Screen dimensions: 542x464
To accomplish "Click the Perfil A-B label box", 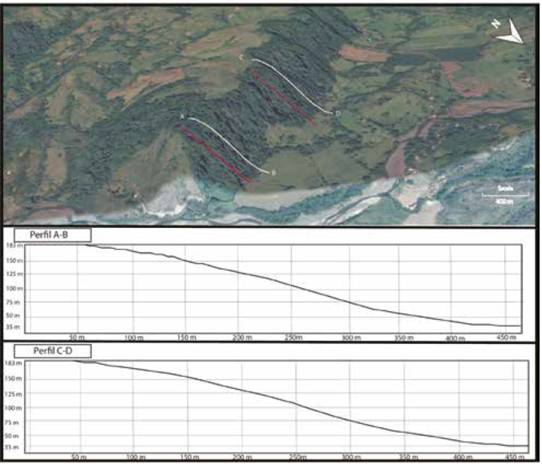I will (53, 235).
